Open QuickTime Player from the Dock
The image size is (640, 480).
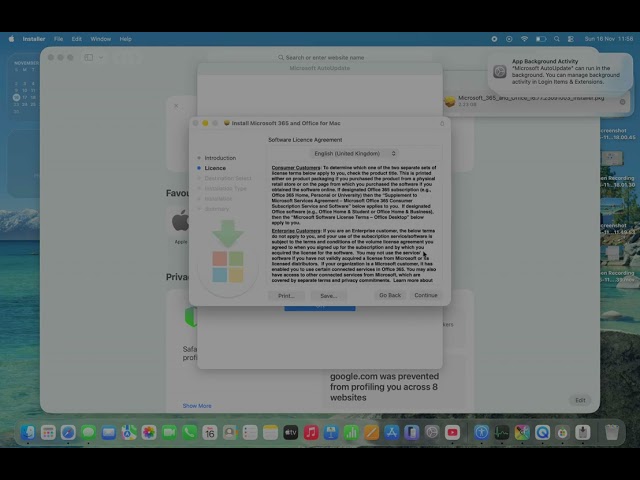click(x=542, y=433)
